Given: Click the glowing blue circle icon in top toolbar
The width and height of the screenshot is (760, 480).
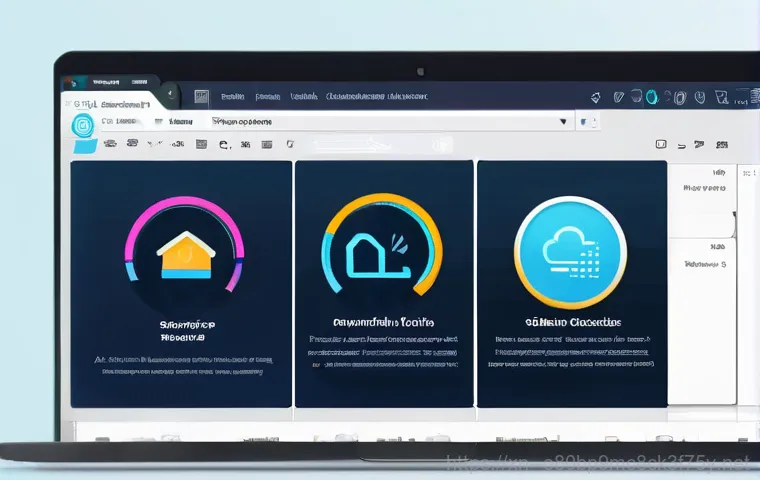Looking at the screenshot, I should [651, 97].
